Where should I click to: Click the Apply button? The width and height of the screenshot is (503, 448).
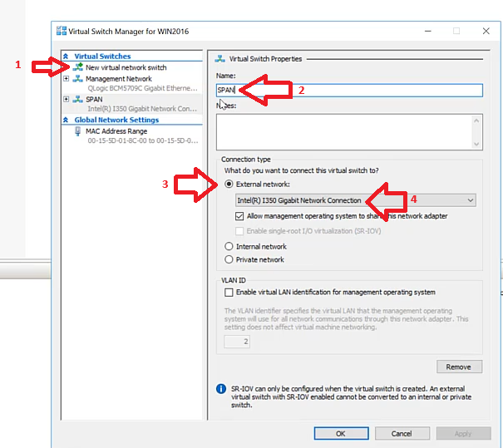click(464, 434)
